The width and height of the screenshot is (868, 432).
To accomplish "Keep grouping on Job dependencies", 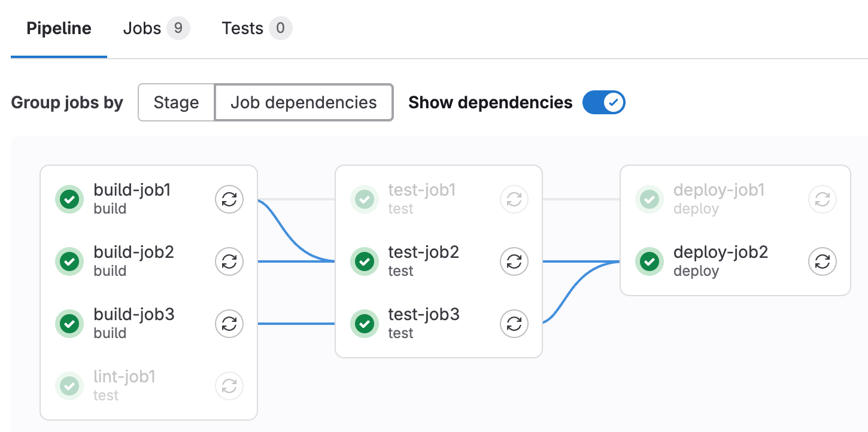I will tap(304, 102).
